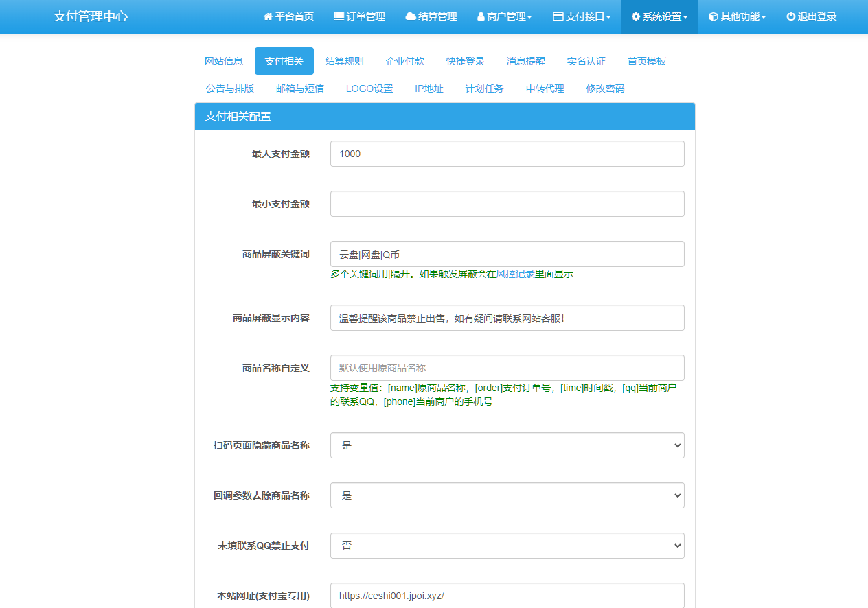Click the 商品名称自定义 label

pyautogui.click(x=276, y=368)
